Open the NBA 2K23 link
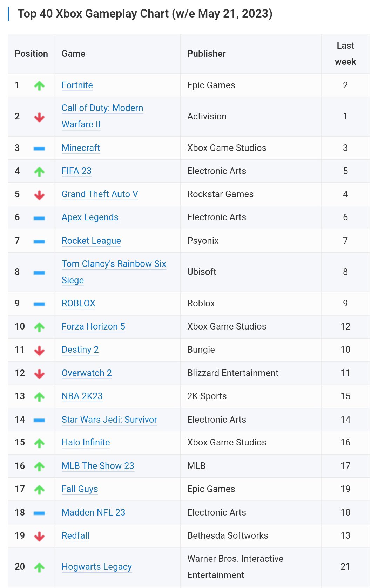 click(x=82, y=396)
